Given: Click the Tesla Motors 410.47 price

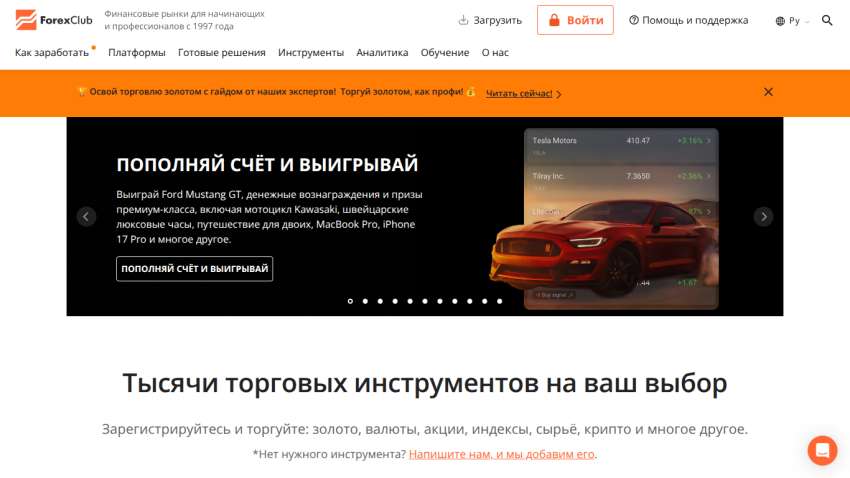Looking at the screenshot, I should point(638,140).
